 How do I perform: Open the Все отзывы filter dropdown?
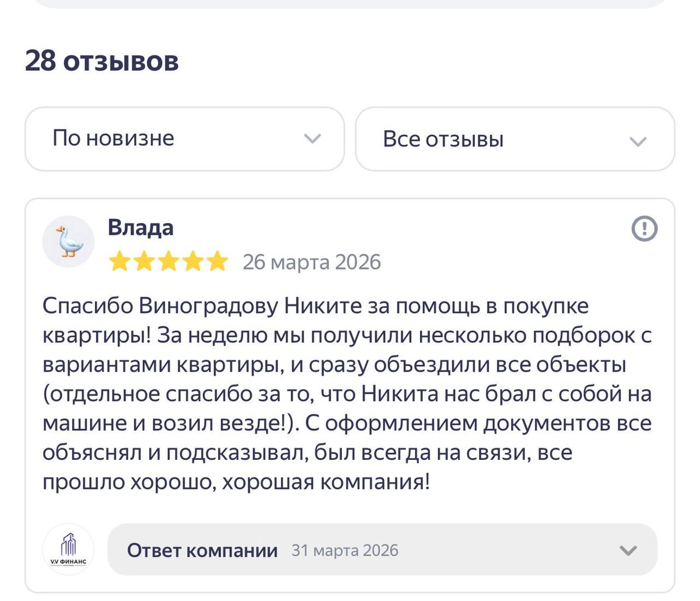click(513, 139)
